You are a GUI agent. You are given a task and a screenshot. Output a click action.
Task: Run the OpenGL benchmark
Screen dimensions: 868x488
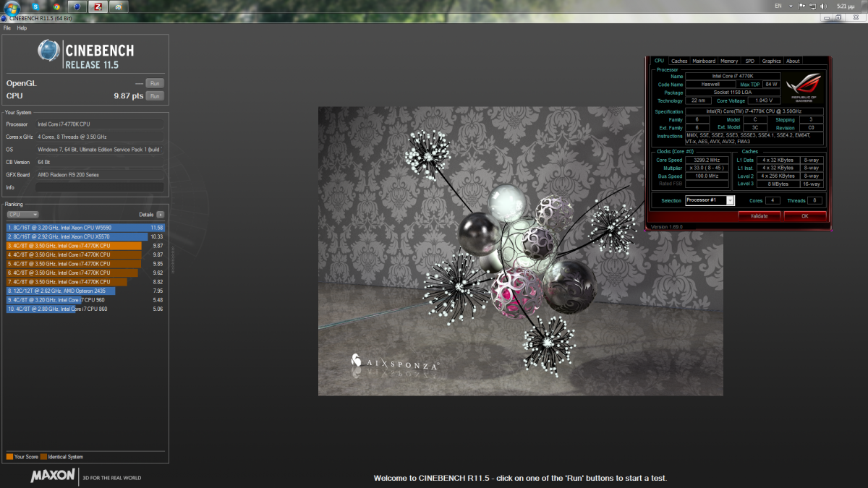point(155,83)
